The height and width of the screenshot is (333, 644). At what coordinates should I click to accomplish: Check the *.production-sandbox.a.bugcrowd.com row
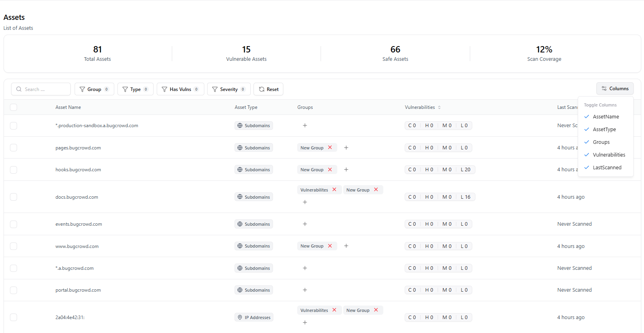tap(13, 126)
